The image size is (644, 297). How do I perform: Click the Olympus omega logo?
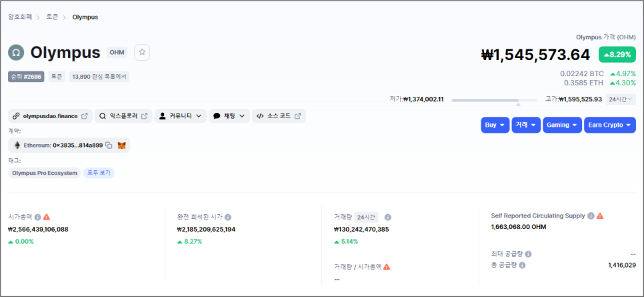click(x=16, y=53)
